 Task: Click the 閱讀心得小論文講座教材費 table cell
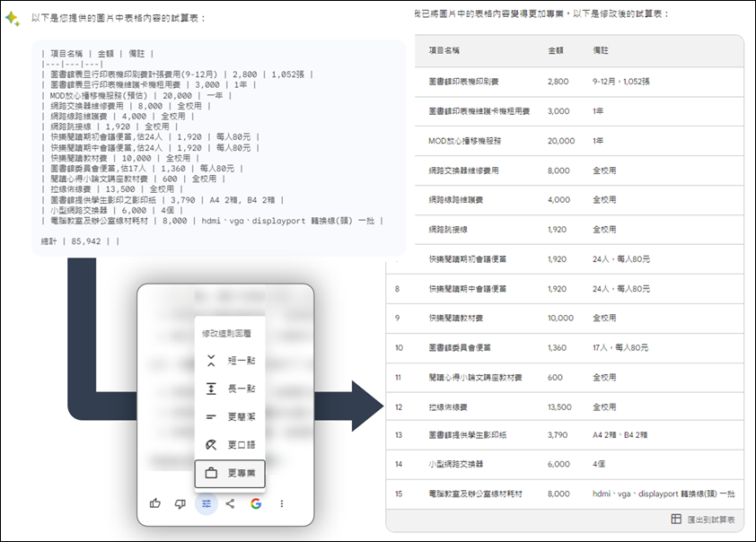tap(475, 378)
